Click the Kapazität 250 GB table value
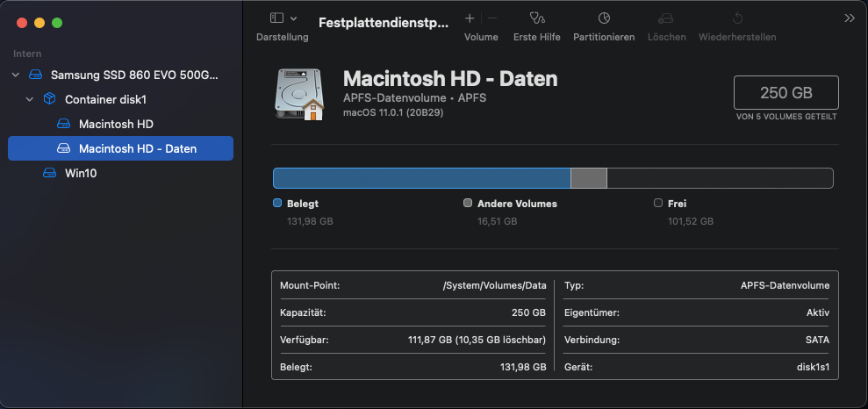 528,312
